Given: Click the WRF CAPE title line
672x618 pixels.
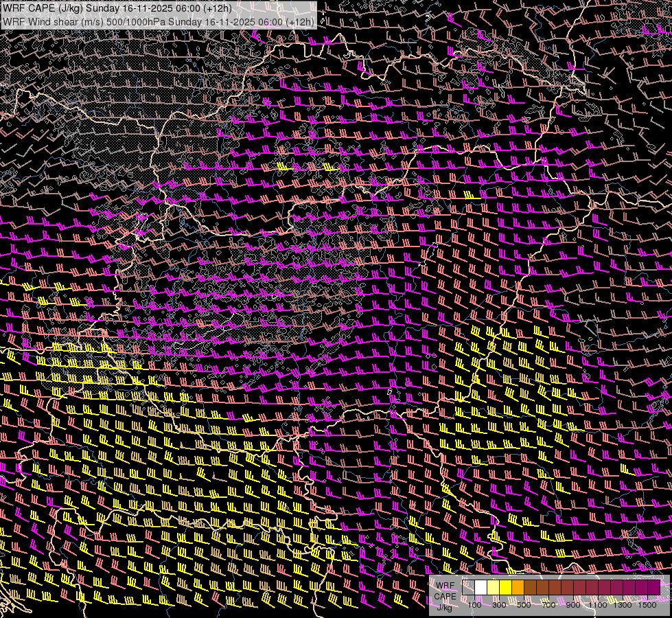Looking at the screenshot, I should pos(117,8).
